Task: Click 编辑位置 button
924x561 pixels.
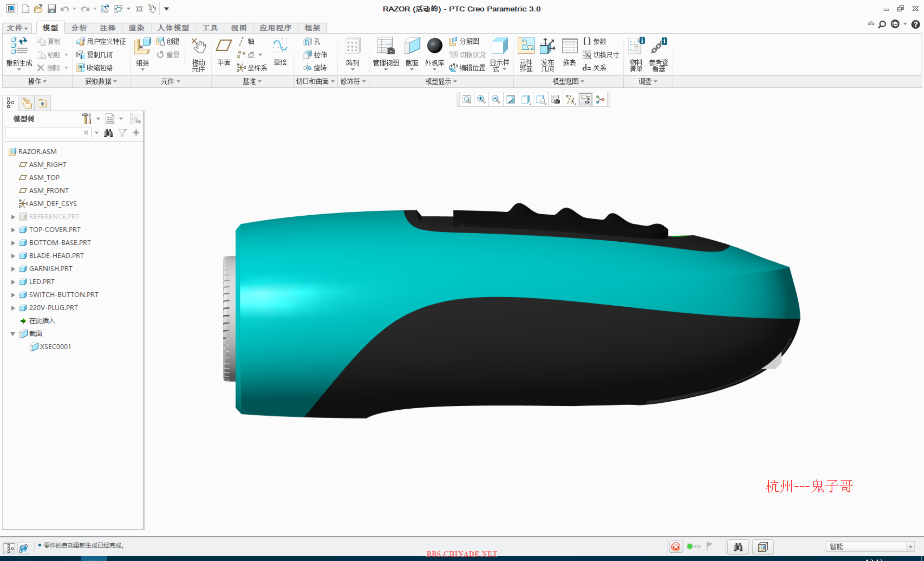Action: 467,68
